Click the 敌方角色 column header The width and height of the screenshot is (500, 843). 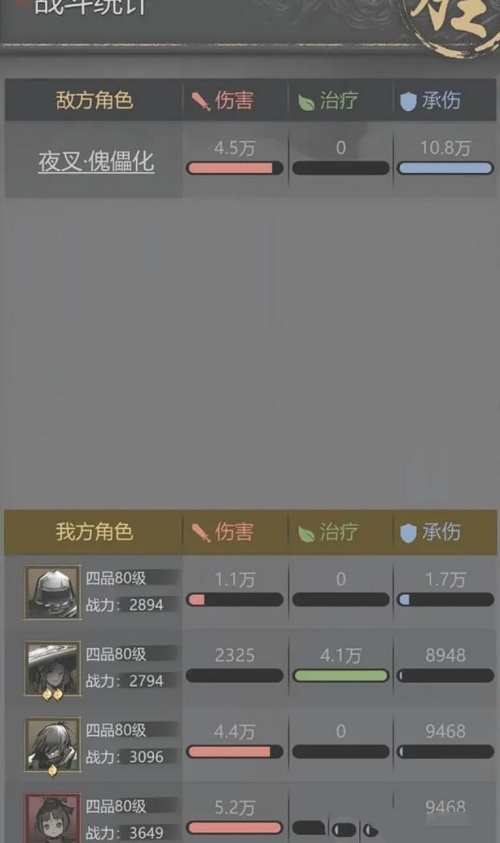click(x=94, y=101)
